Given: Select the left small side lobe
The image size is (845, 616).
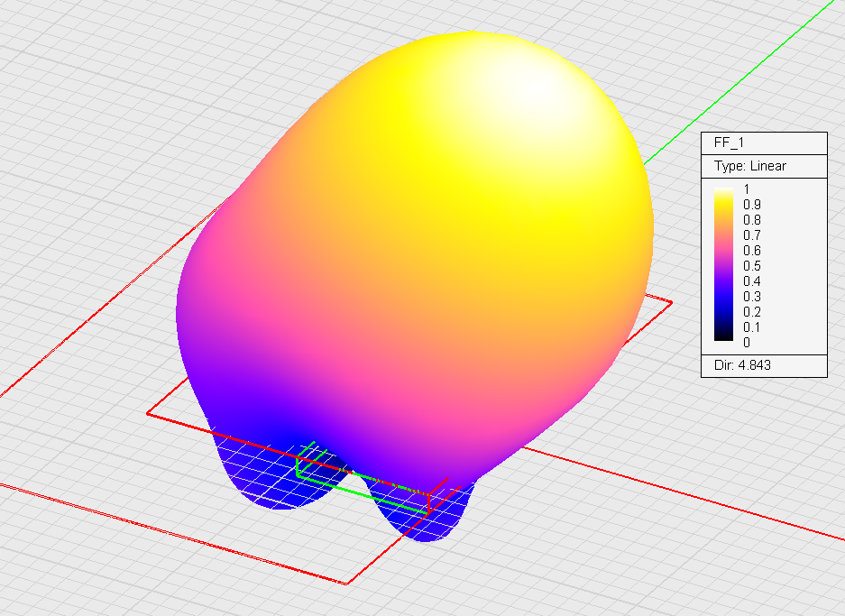Looking at the screenshot, I should [x=262, y=478].
